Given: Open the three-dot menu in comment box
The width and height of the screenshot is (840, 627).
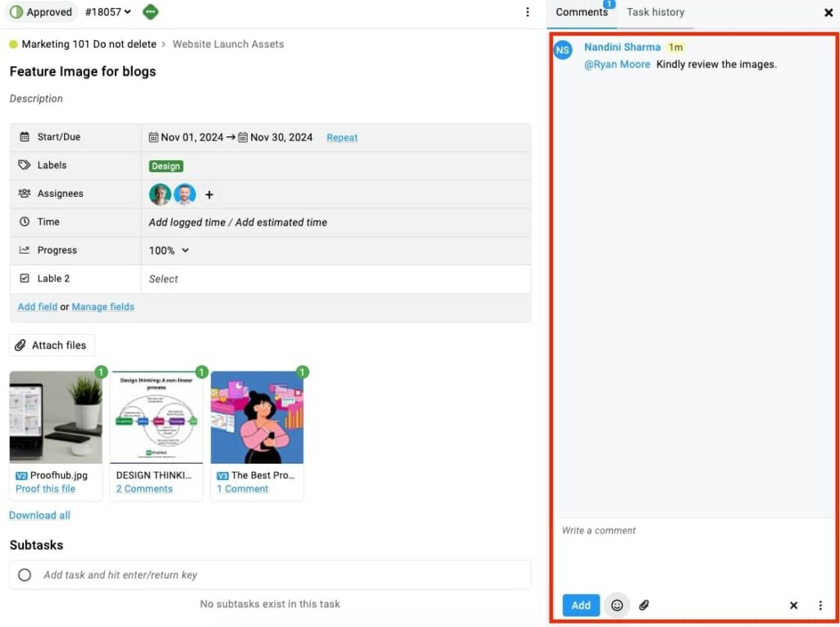Looking at the screenshot, I should coord(821,605).
